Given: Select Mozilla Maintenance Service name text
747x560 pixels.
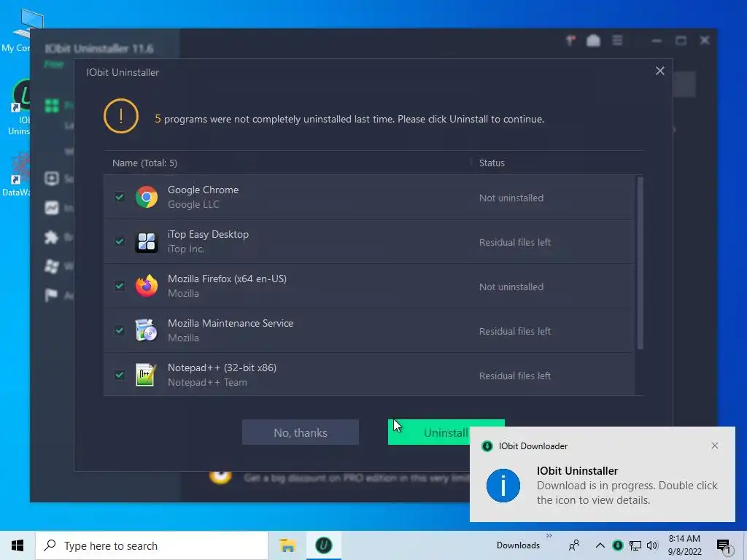Looking at the screenshot, I should point(231,323).
